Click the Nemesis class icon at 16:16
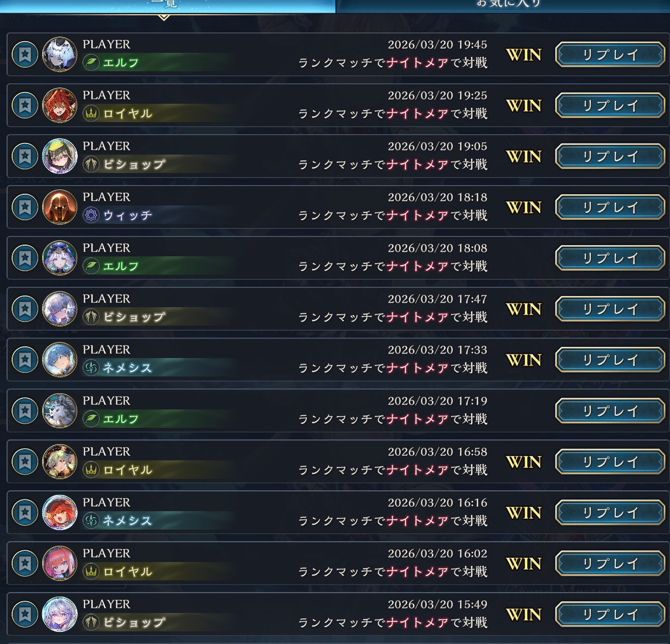 coord(91,520)
